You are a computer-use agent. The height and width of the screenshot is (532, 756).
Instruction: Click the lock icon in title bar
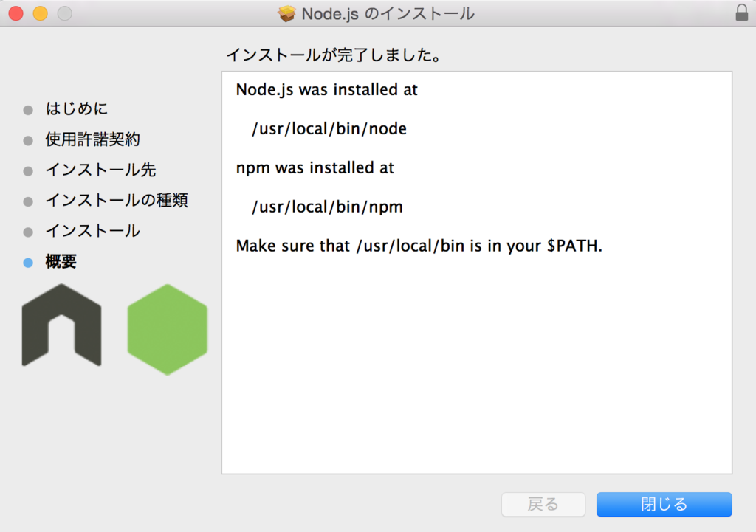[741, 13]
